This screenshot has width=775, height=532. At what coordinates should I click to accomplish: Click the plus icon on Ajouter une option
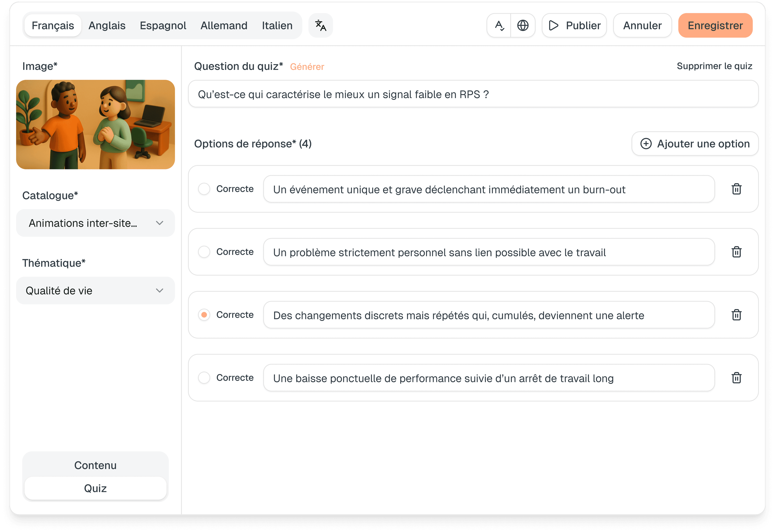(646, 144)
